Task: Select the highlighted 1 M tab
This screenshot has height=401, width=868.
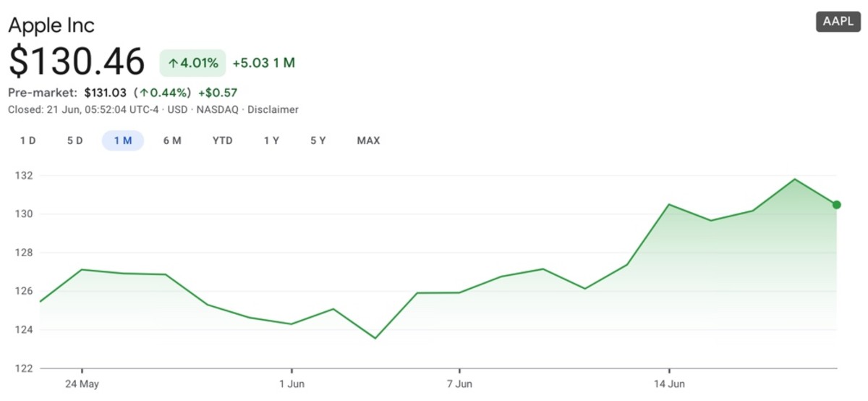Action: pyautogui.click(x=123, y=140)
